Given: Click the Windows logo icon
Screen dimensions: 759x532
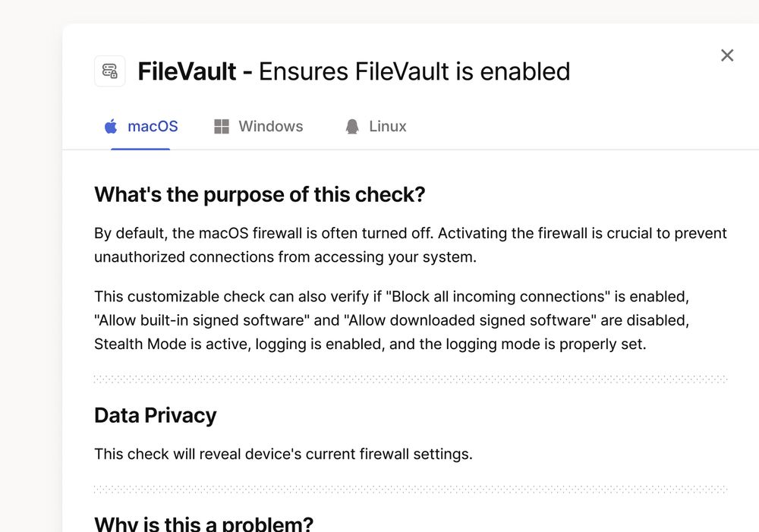Looking at the screenshot, I should pyautogui.click(x=221, y=126).
